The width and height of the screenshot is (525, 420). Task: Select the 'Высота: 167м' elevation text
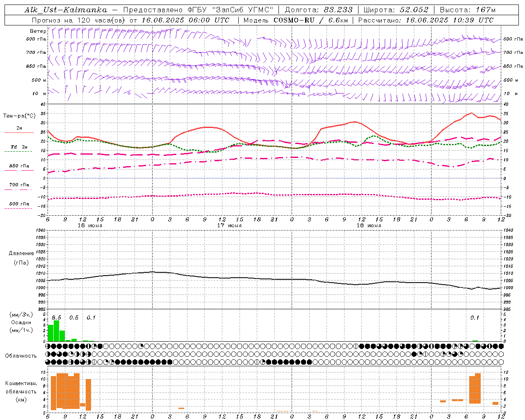point(468,10)
